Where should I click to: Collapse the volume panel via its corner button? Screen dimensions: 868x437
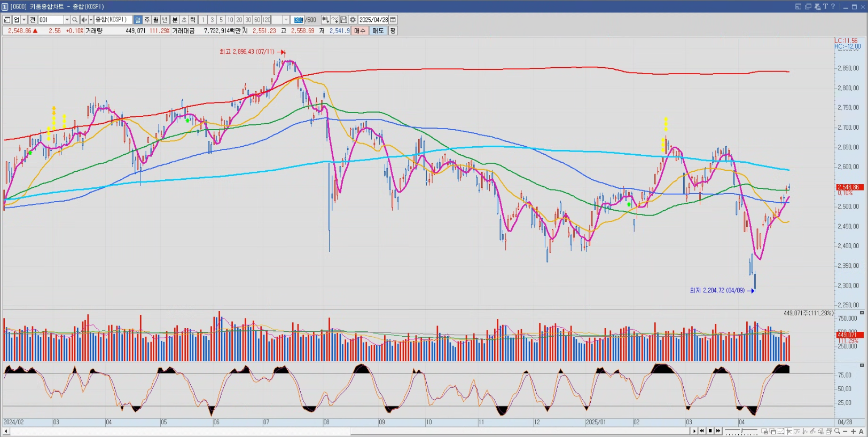[862, 313]
